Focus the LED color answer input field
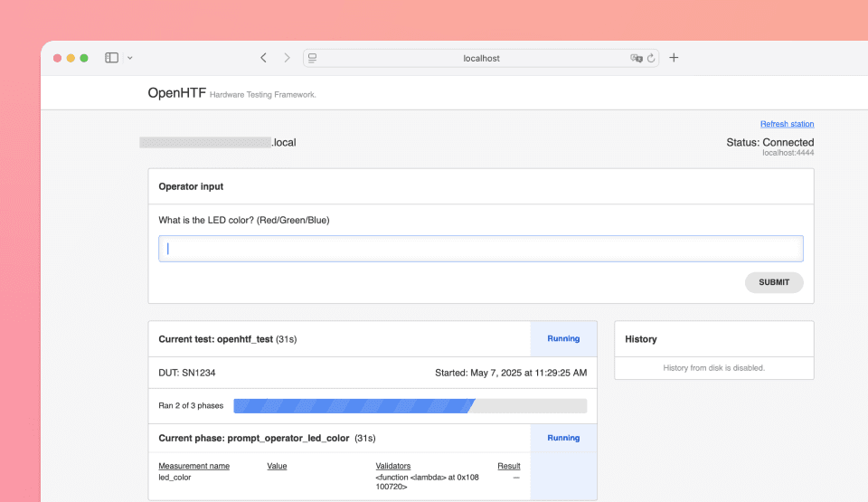 pyautogui.click(x=480, y=249)
